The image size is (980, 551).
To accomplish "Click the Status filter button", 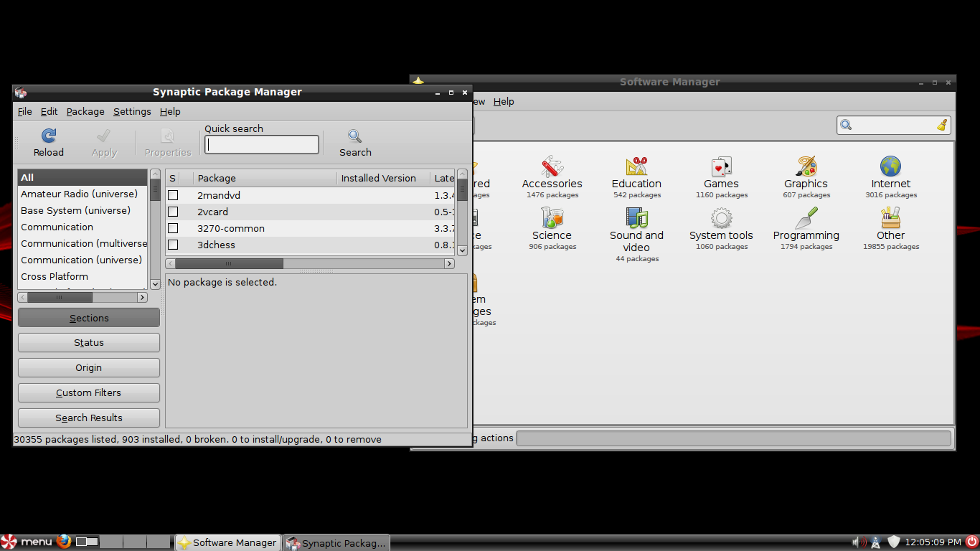I will click(x=89, y=342).
